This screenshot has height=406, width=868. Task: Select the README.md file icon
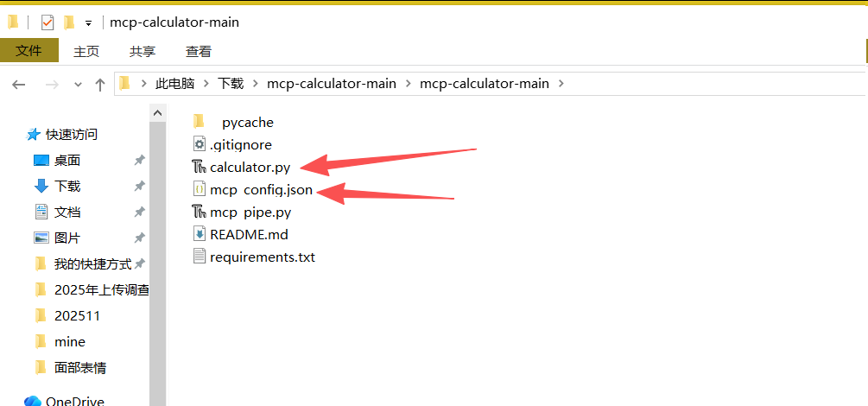click(200, 234)
